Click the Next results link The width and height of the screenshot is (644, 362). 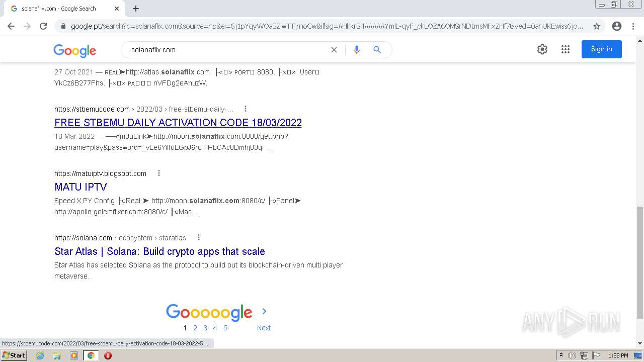point(264,328)
